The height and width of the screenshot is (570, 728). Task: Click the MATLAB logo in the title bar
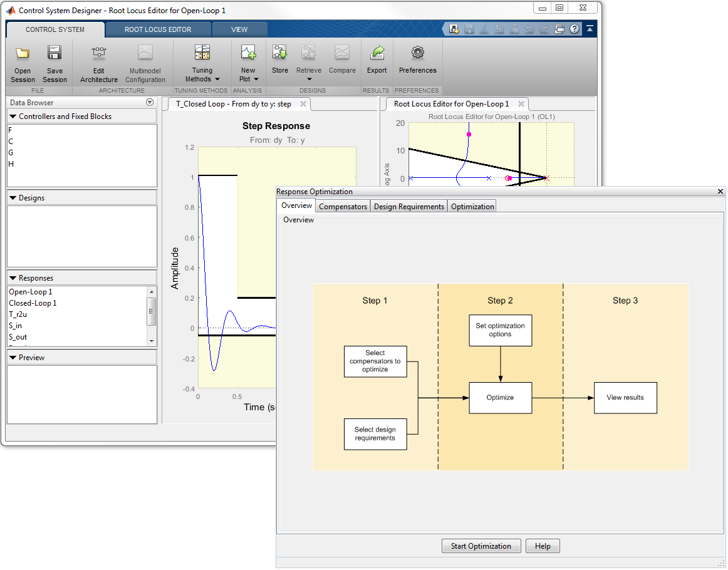(10, 10)
